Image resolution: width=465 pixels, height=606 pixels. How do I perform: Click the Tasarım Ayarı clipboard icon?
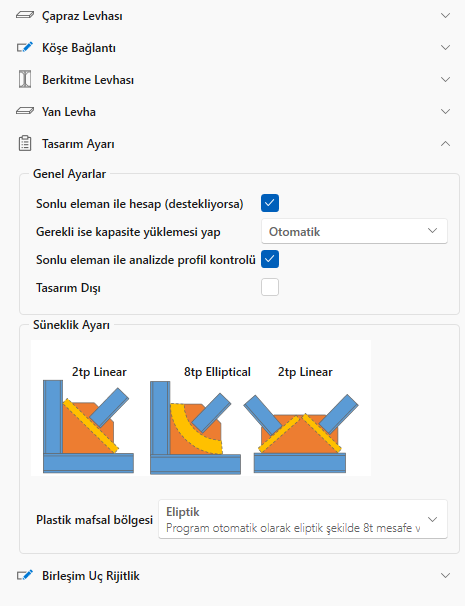(25, 143)
